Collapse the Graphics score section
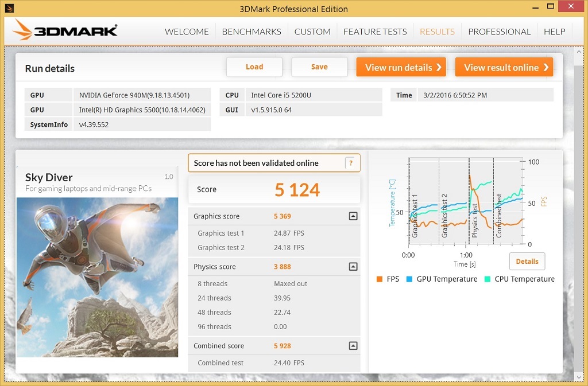The height and width of the screenshot is (386, 588). click(353, 216)
